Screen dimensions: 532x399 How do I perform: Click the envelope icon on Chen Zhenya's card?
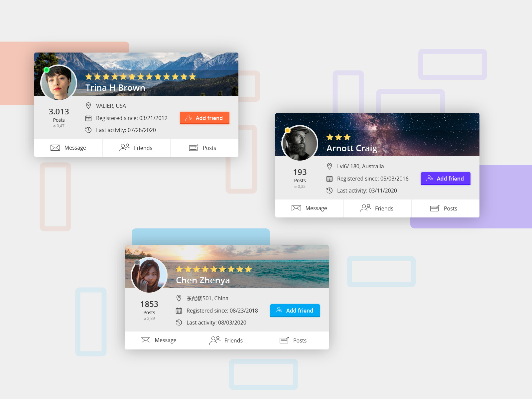coord(146,340)
